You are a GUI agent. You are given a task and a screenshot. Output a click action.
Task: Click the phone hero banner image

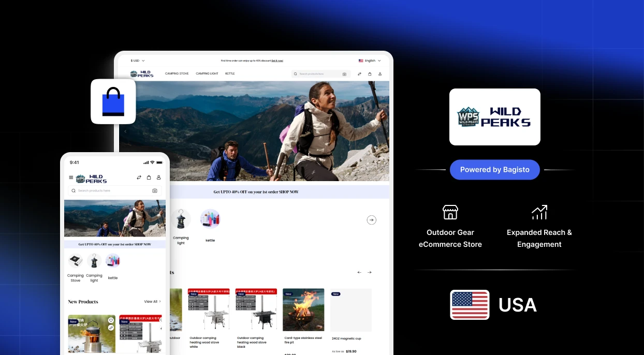point(115,218)
